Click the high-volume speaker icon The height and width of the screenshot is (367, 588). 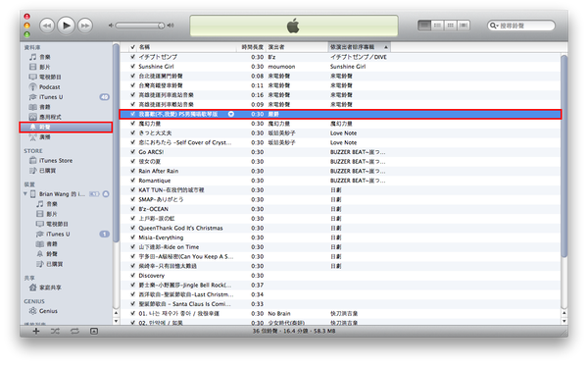pyautogui.click(x=171, y=26)
